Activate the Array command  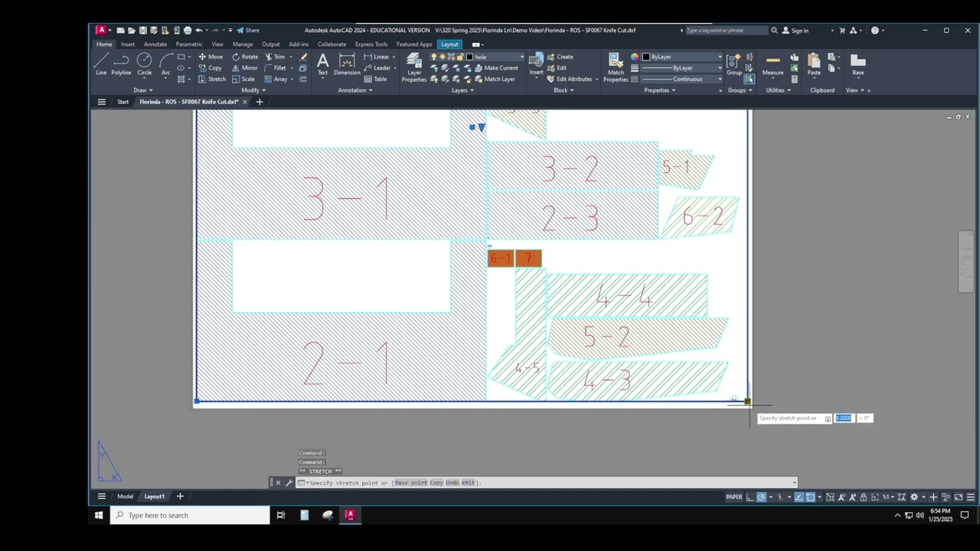(276, 80)
